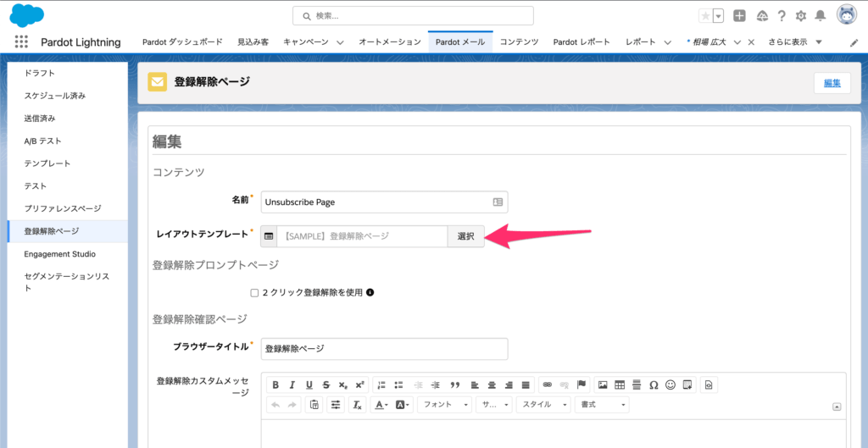The width and height of the screenshot is (868, 448).
Task: Open the user avatar profile menu
Action: tap(847, 15)
